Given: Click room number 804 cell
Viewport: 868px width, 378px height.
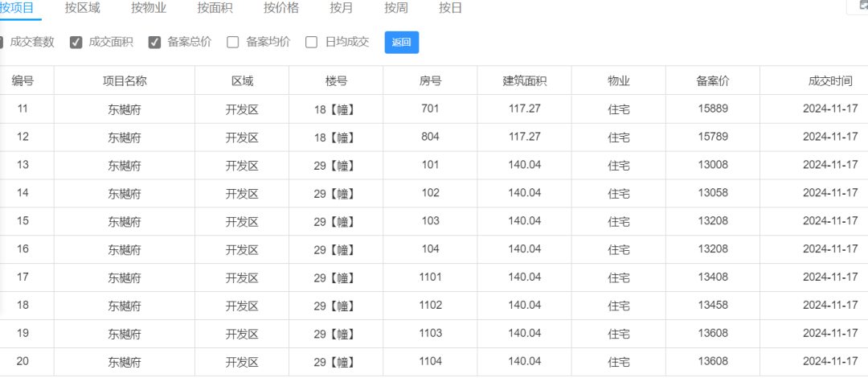Looking at the screenshot, I should 430,137.
